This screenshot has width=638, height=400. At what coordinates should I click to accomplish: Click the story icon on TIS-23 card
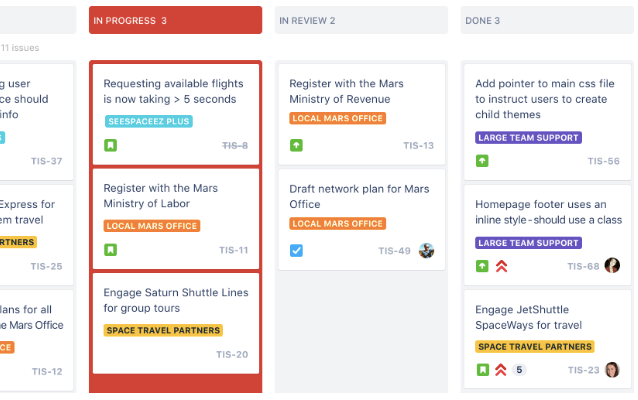point(483,370)
